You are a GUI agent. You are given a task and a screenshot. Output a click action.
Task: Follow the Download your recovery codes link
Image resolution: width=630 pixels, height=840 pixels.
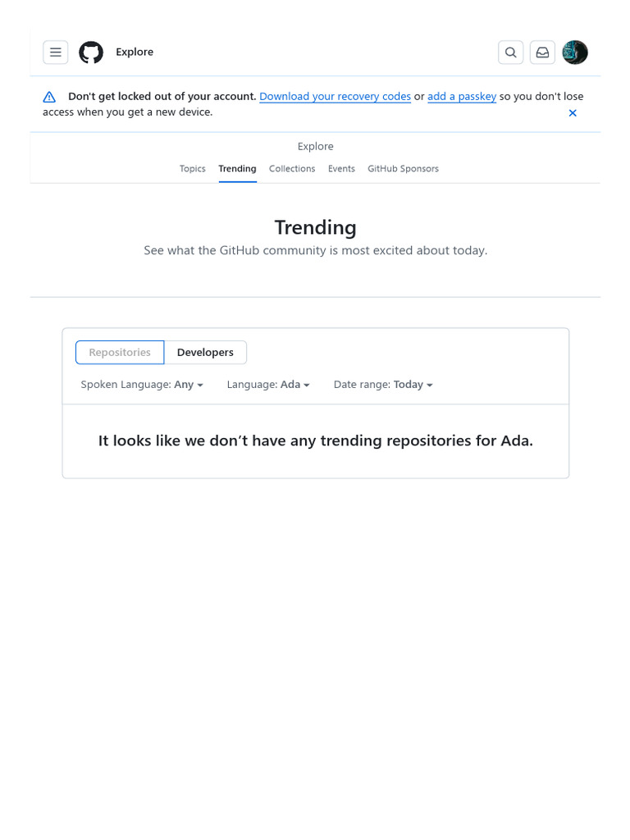pos(335,97)
